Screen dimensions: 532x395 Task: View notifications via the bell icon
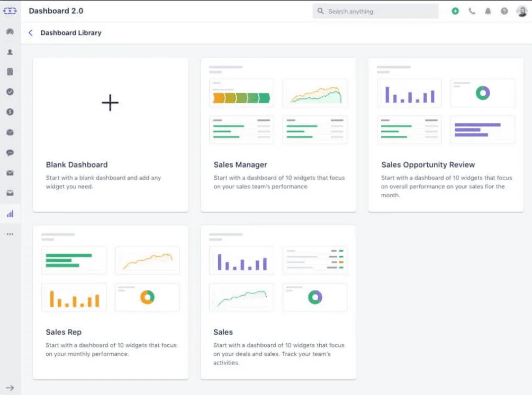[488, 11]
